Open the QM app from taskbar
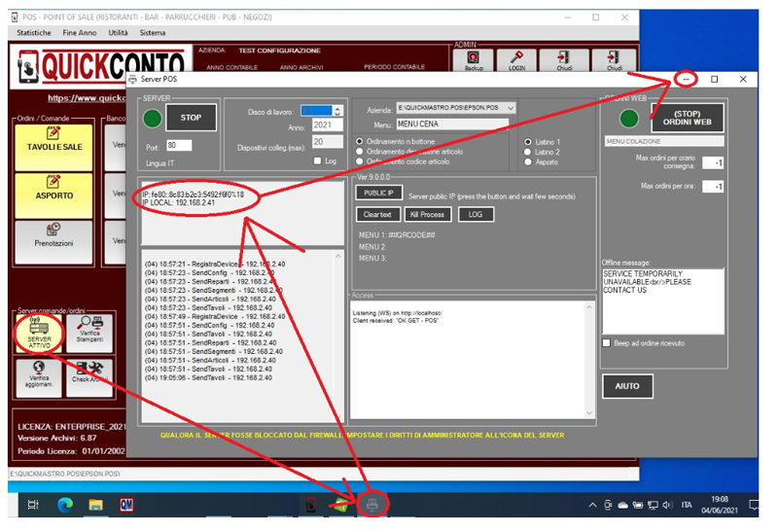The height and width of the screenshot is (532, 778). point(126,505)
